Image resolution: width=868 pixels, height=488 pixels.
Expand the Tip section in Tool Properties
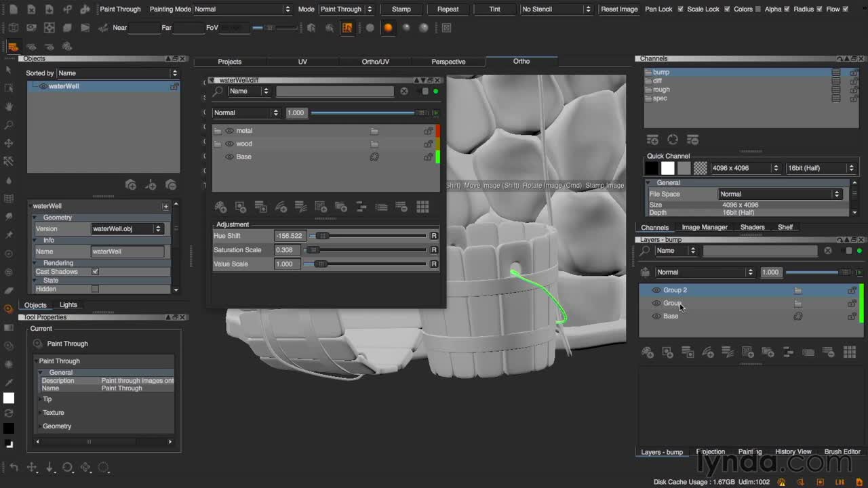tap(47, 399)
